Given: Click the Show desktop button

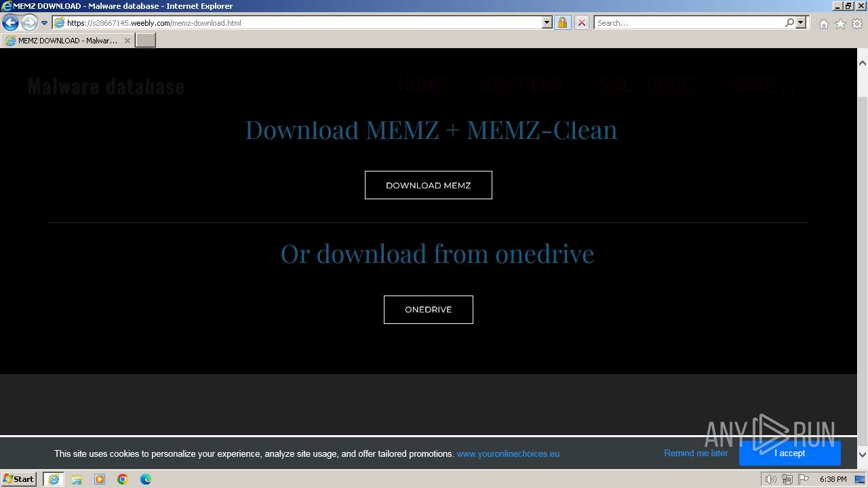Looking at the screenshot, I should click(861, 479).
